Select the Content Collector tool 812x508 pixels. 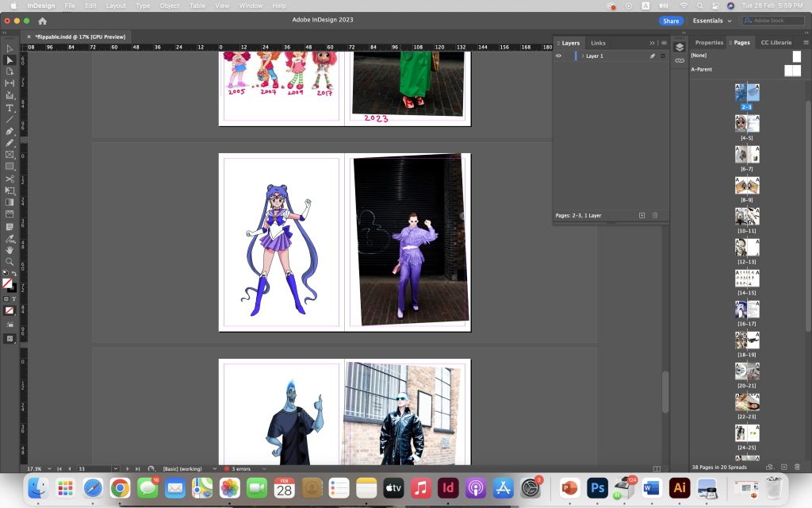[x=10, y=95]
